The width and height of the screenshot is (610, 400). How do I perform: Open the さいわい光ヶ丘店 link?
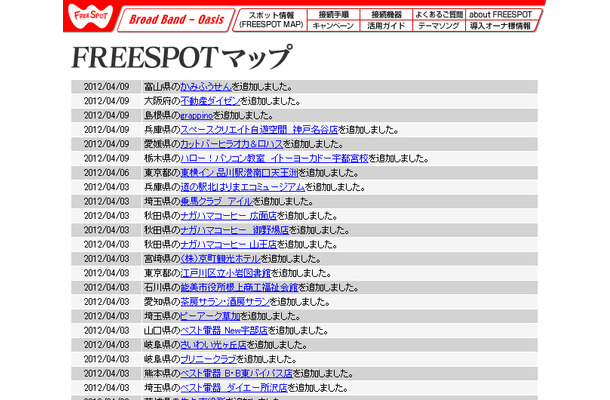[x=213, y=345]
